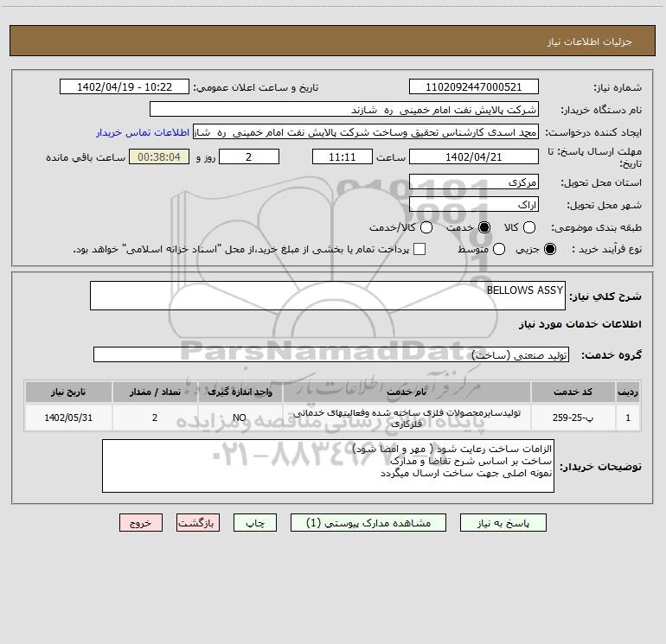Click the خروج exit button

(141, 523)
